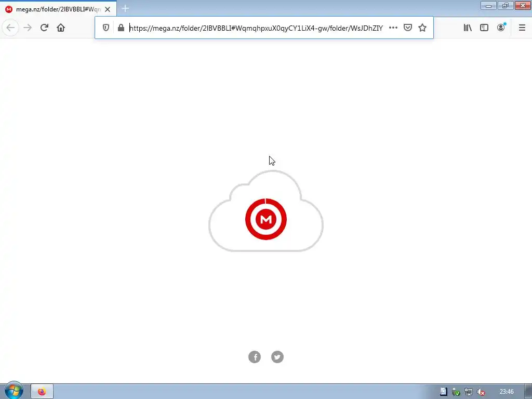Open the clock showing 23:46
532x399 pixels.
(x=507, y=392)
